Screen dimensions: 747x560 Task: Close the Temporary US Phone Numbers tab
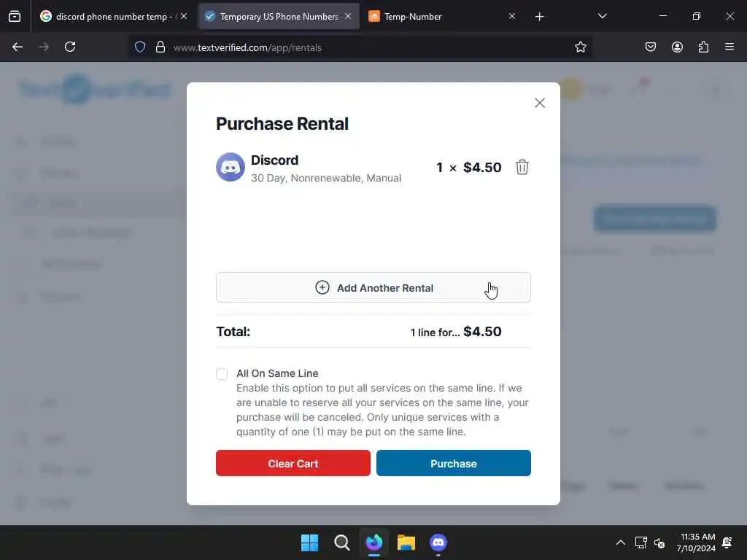tap(348, 16)
